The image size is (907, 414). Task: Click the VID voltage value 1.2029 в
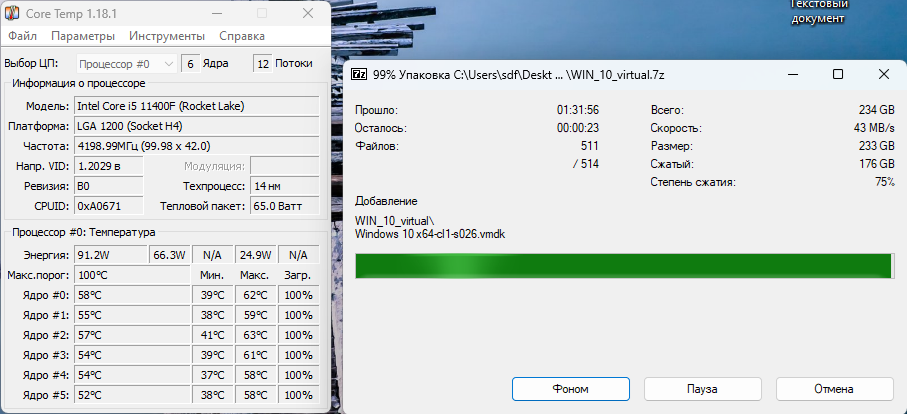pos(109,166)
